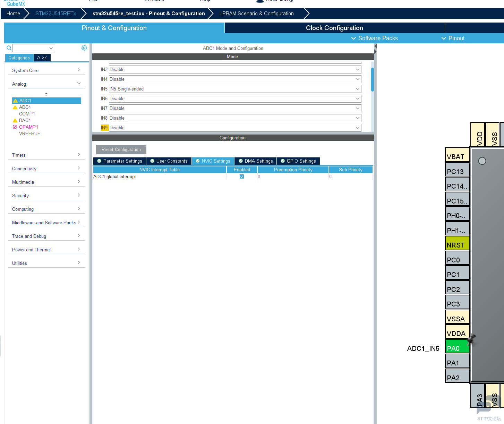Expand Middleware and Software Packs category
Image resolution: width=504 pixels, height=424 pixels.
pos(46,223)
